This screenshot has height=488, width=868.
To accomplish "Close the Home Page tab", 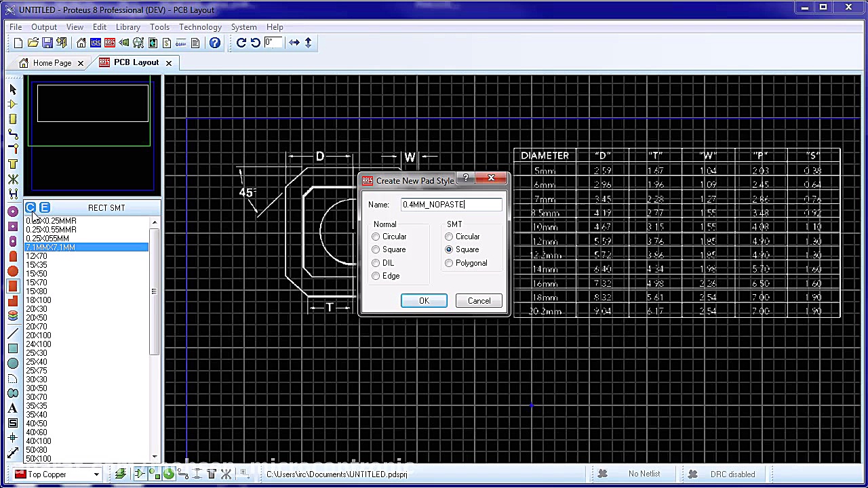I will coord(80,63).
